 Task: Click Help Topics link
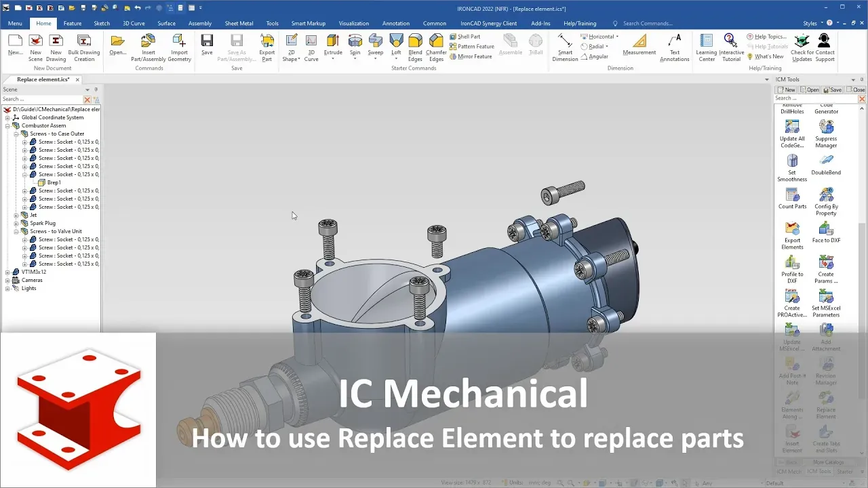point(766,37)
